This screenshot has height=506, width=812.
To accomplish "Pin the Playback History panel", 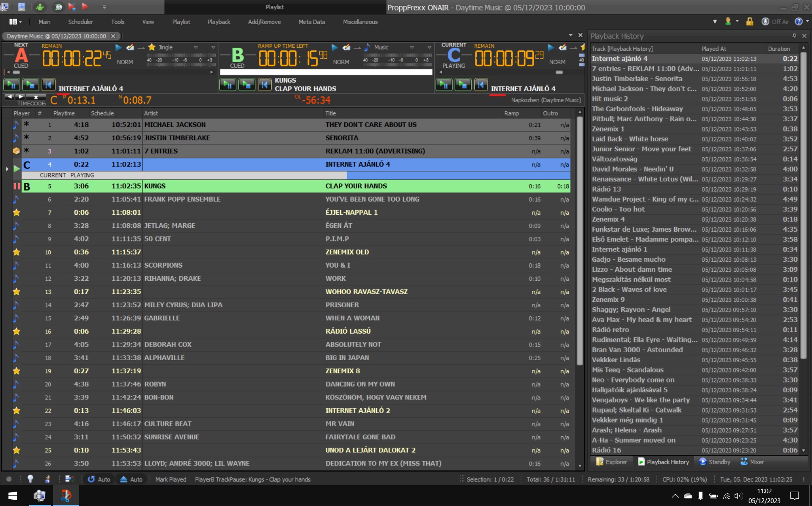I will (x=794, y=36).
